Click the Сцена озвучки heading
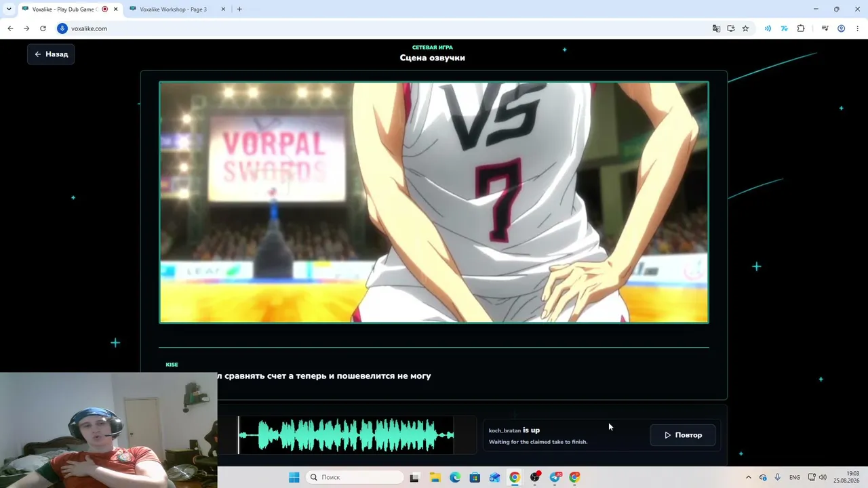Viewport: 868px width, 488px height. pyautogui.click(x=433, y=58)
